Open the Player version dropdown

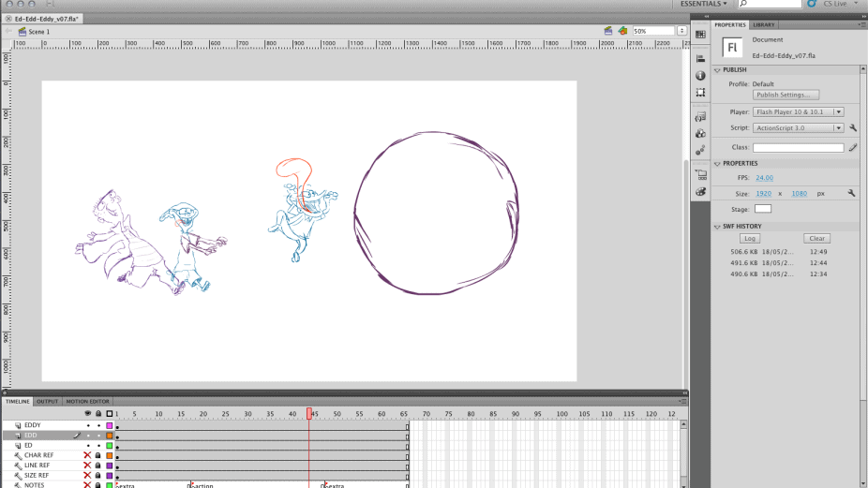tap(799, 111)
